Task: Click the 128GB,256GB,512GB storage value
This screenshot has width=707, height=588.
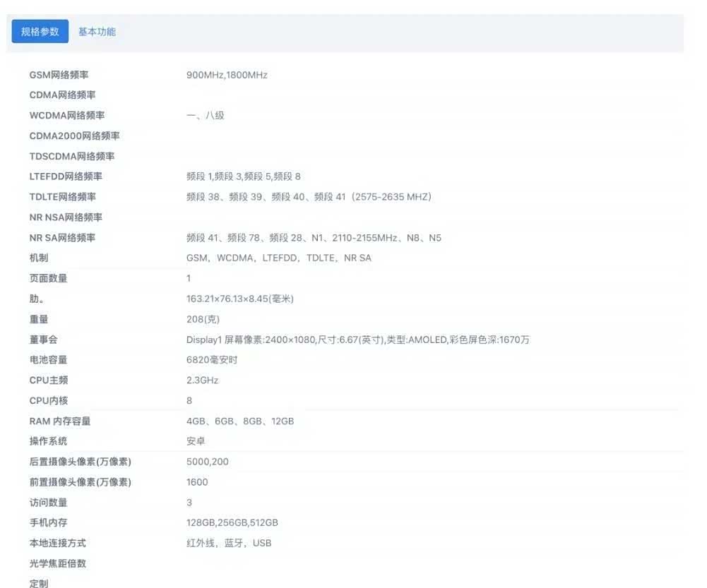Action: 232,523
